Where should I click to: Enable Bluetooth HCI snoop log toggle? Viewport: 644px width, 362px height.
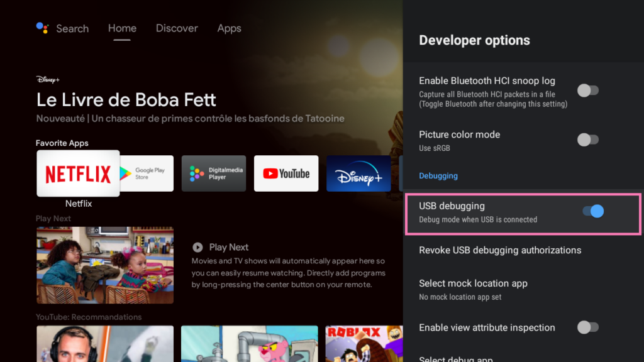[588, 90]
